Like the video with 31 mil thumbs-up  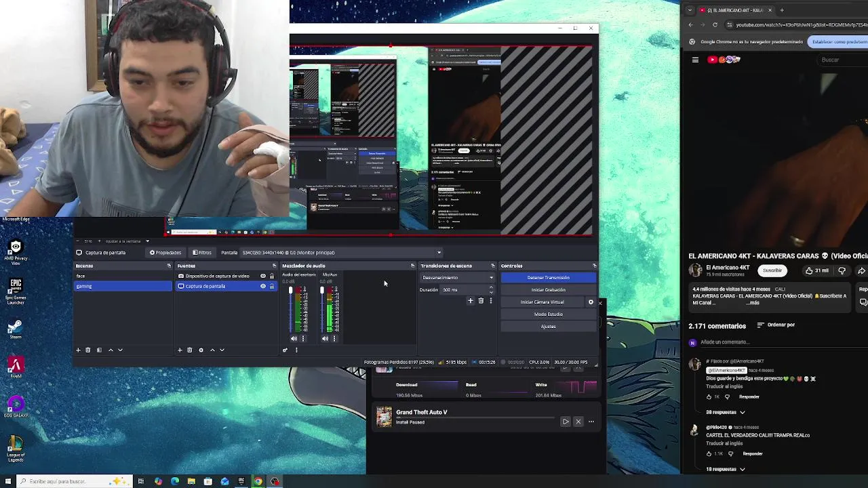coord(817,270)
